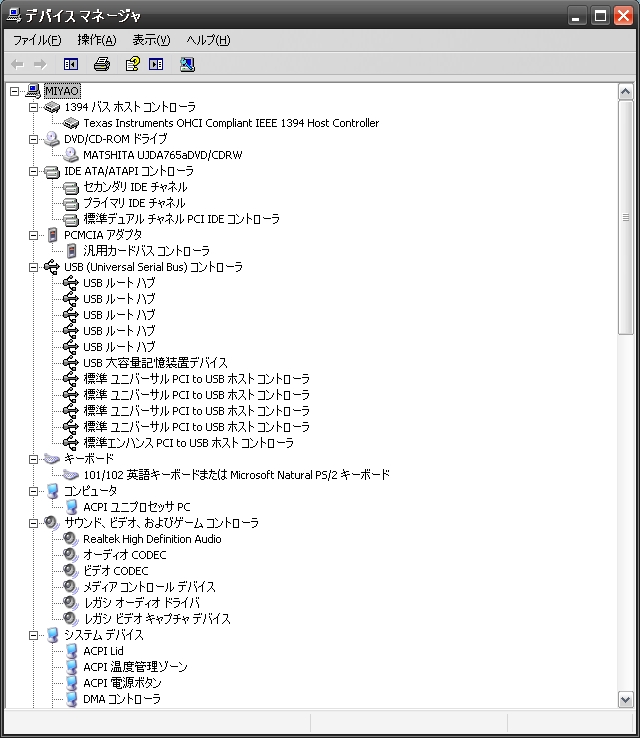Open the ファイル(F) menu
The height and width of the screenshot is (738, 640).
37,40
